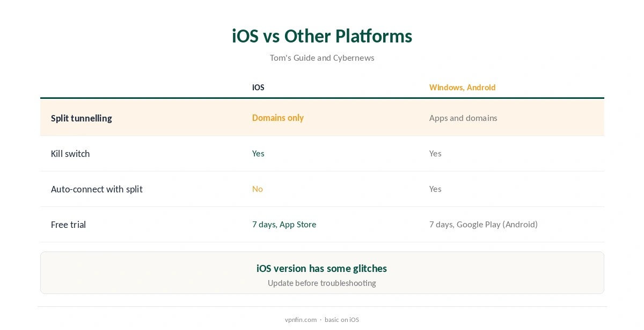
Task: Click the "vpnfin.com" footer text
Action: (x=301, y=319)
